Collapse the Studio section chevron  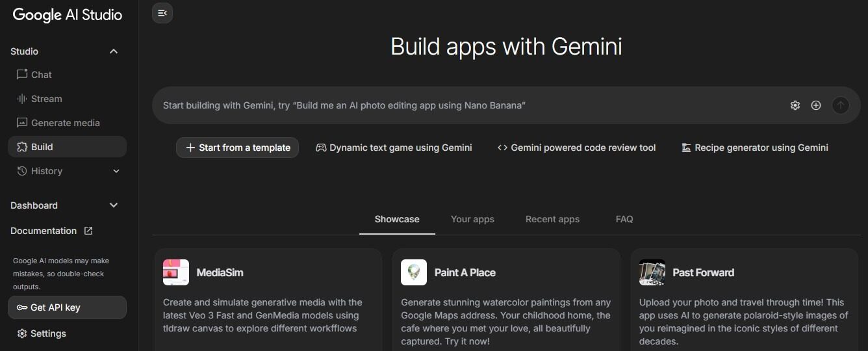tap(114, 51)
